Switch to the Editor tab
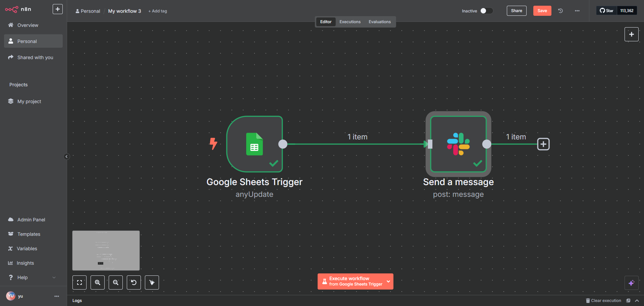This screenshot has width=644, height=306. [326, 22]
